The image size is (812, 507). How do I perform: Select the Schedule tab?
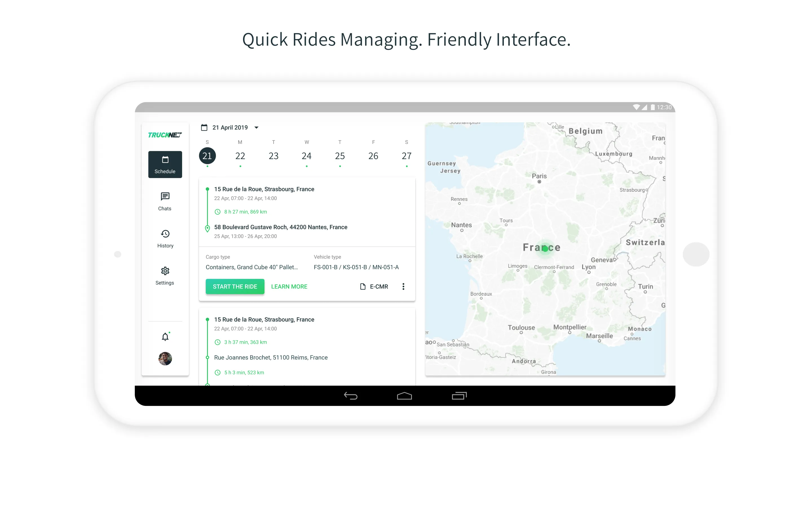coord(165,164)
